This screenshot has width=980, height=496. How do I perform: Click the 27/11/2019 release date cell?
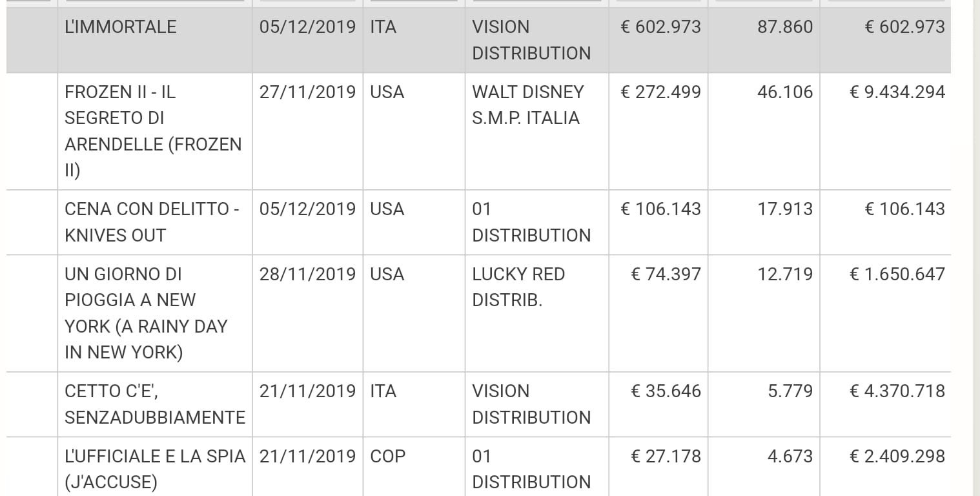tap(307, 92)
